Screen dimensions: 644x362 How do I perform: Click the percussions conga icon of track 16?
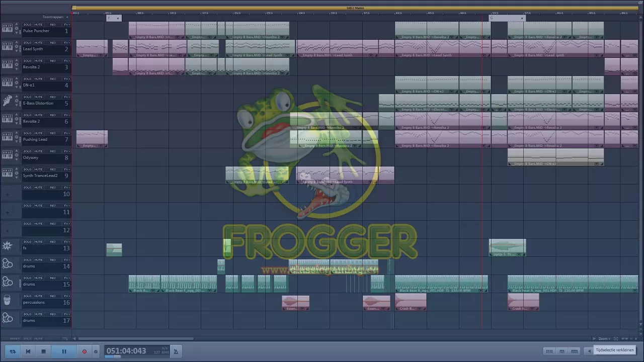point(7,300)
